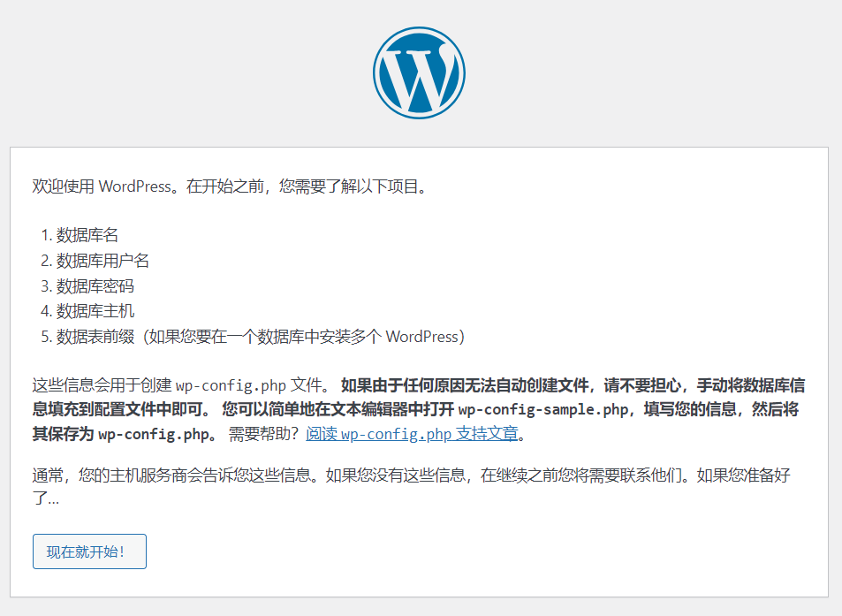The width and height of the screenshot is (842, 616).
Task: Click the 现在就开始！ button
Action: click(x=89, y=551)
